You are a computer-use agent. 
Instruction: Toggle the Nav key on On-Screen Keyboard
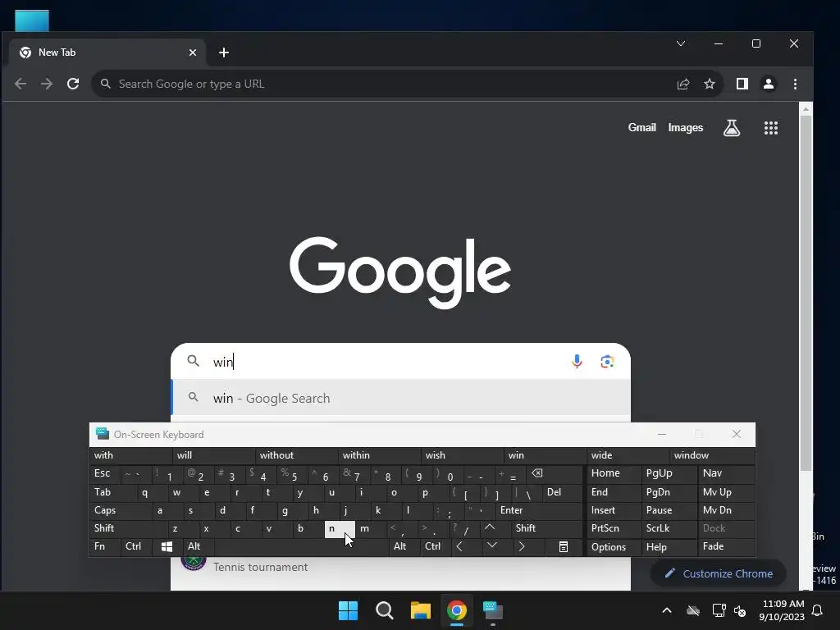pos(727,473)
